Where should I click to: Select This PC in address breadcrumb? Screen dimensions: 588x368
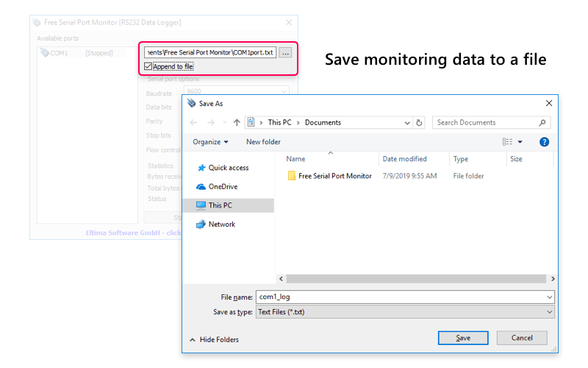pyautogui.click(x=279, y=122)
